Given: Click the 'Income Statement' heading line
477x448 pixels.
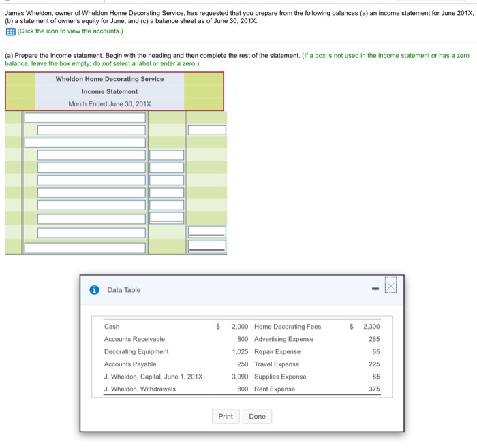Looking at the screenshot, I should (x=110, y=91).
